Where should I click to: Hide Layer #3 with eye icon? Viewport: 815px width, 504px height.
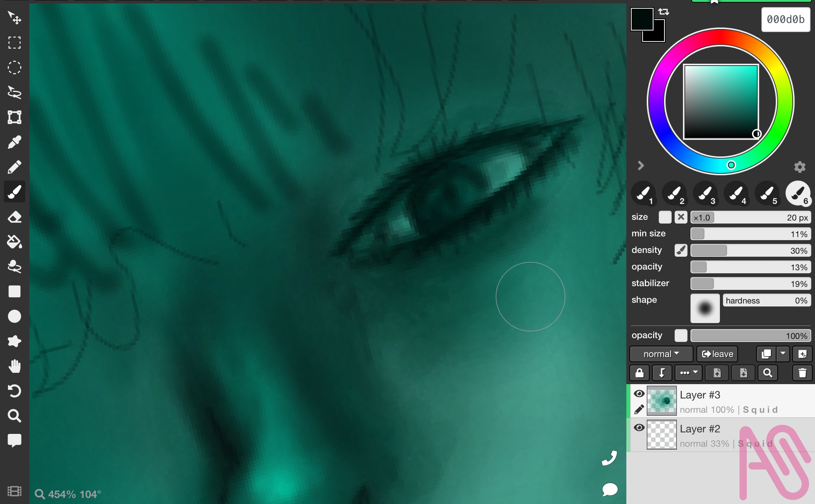[x=639, y=394]
